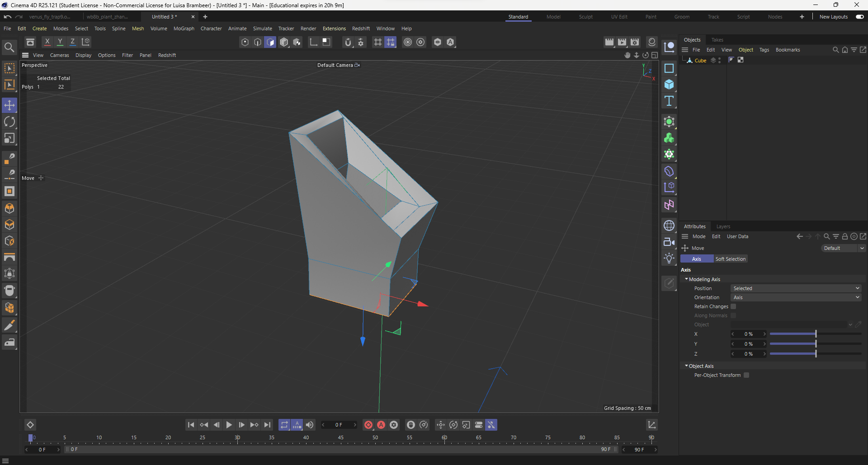
Task: Collapse the Modeling Axis section
Action: pyautogui.click(x=686, y=279)
